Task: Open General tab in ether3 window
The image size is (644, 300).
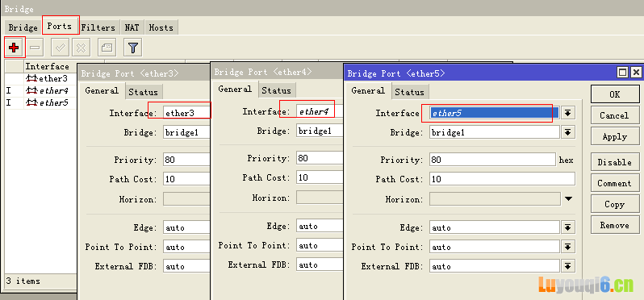Action: coord(102,90)
